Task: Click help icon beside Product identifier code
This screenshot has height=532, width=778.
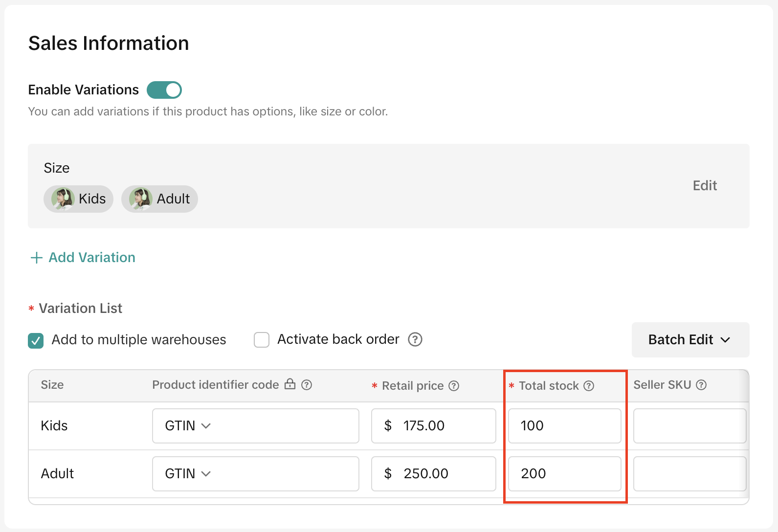Action: pos(307,385)
